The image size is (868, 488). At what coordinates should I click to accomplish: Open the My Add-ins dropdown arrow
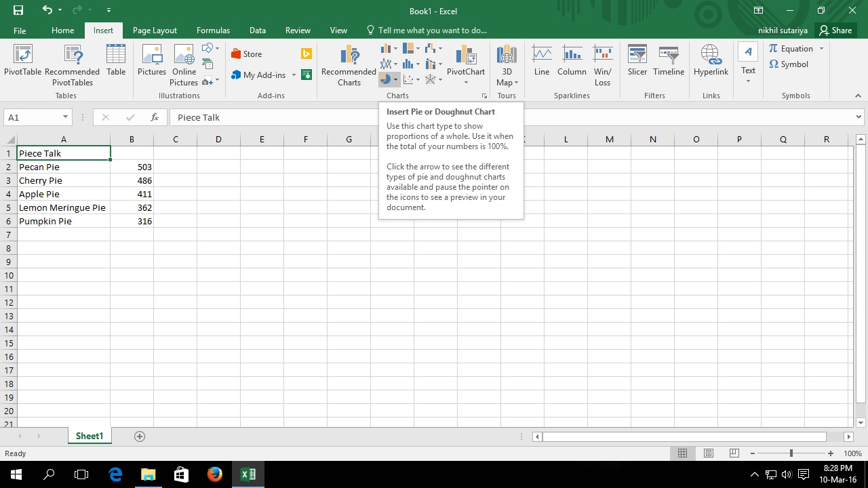coord(294,75)
